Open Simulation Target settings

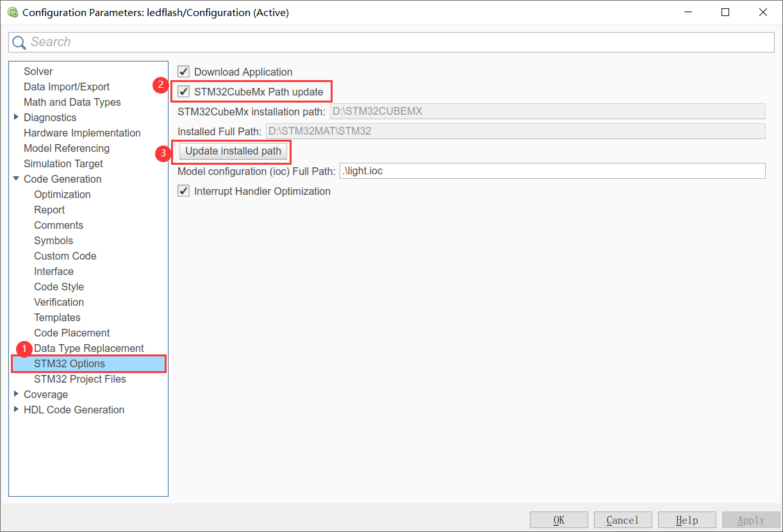[63, 163]
